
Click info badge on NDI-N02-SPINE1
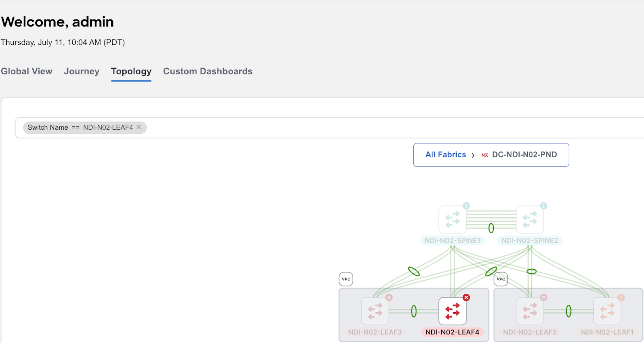coord(466,206)
